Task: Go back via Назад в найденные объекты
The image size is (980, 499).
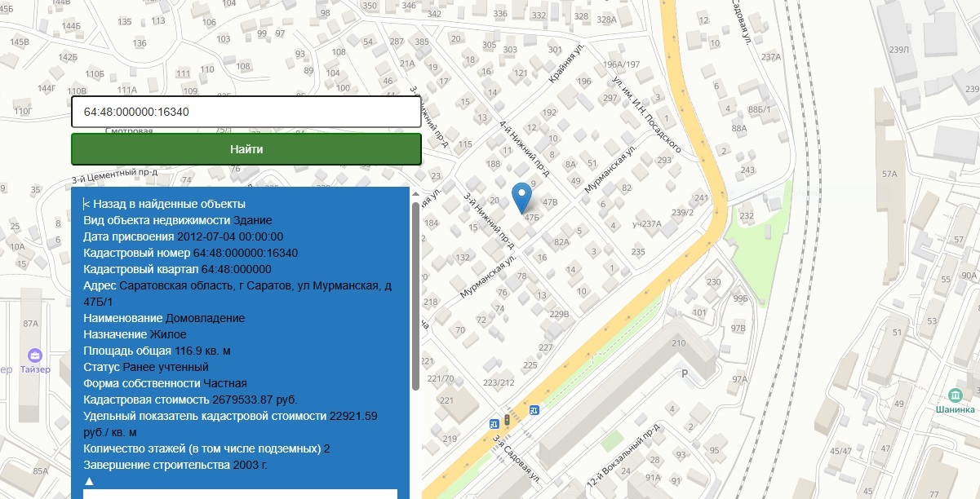Action: tap(164, 204)
